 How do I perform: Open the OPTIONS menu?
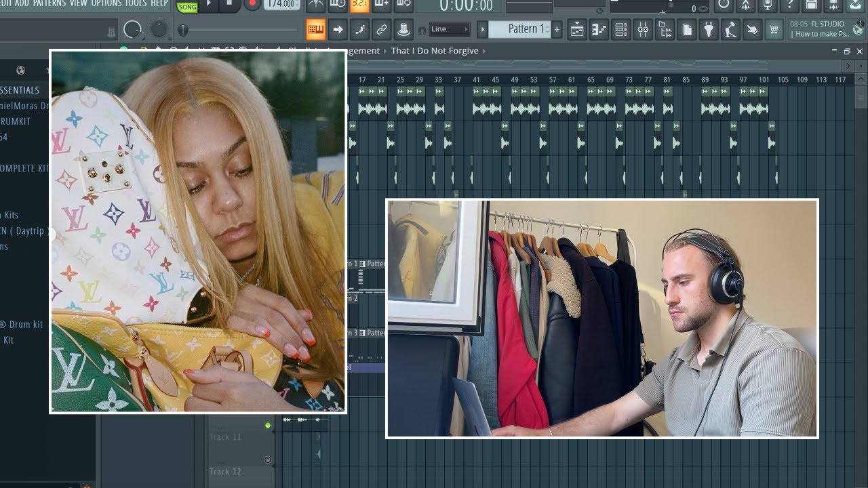(106, 3)
